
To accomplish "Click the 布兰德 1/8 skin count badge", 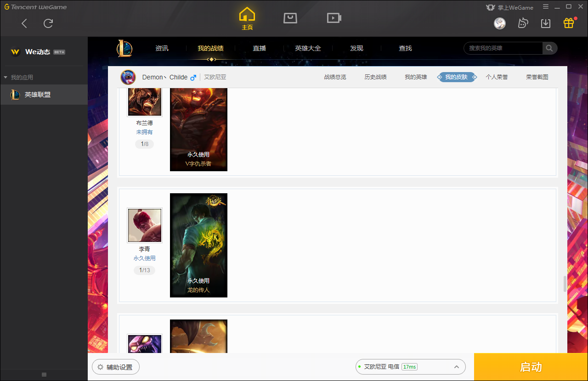I will 144,144.
